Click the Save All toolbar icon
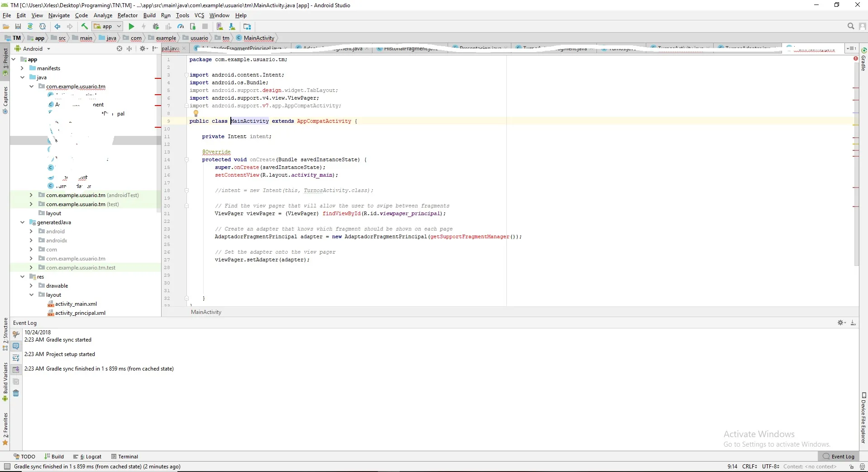Image resolution: width=868 pixels, height=472 pixels. coord(18,27)
